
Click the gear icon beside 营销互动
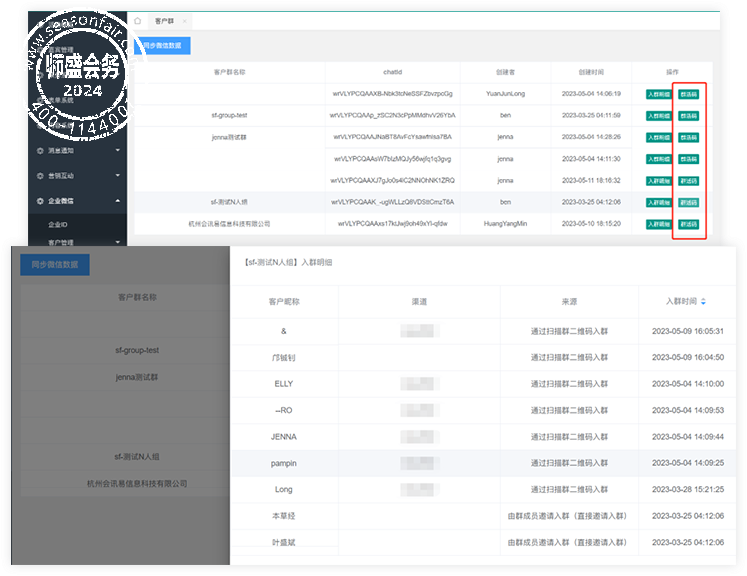click(40, 176)
